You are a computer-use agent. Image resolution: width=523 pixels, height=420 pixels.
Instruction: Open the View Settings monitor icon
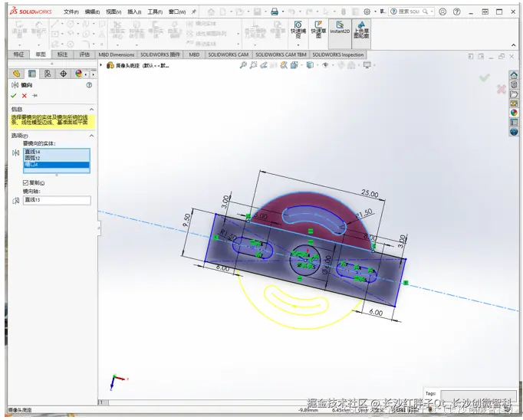[x=367, y=65]
